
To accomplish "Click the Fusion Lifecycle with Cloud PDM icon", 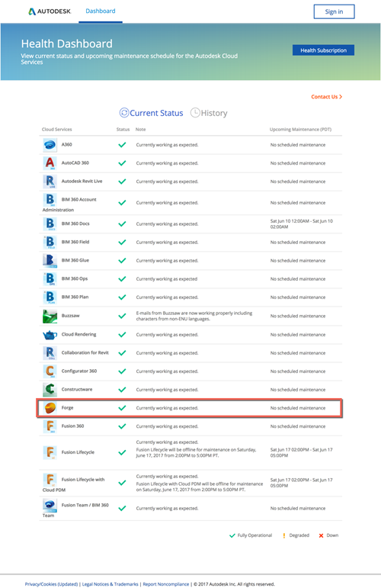I will 50,480.
